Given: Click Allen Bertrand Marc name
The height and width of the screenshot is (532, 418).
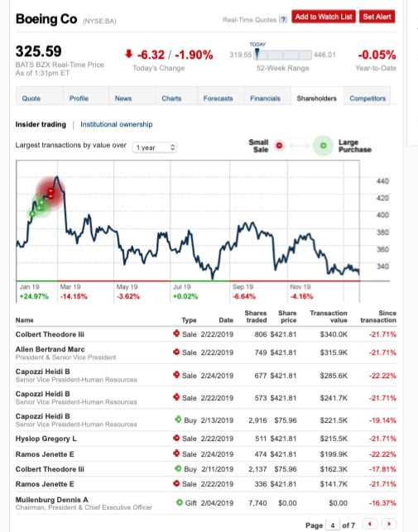Looking at the screenshot, I should coord(50,349).
